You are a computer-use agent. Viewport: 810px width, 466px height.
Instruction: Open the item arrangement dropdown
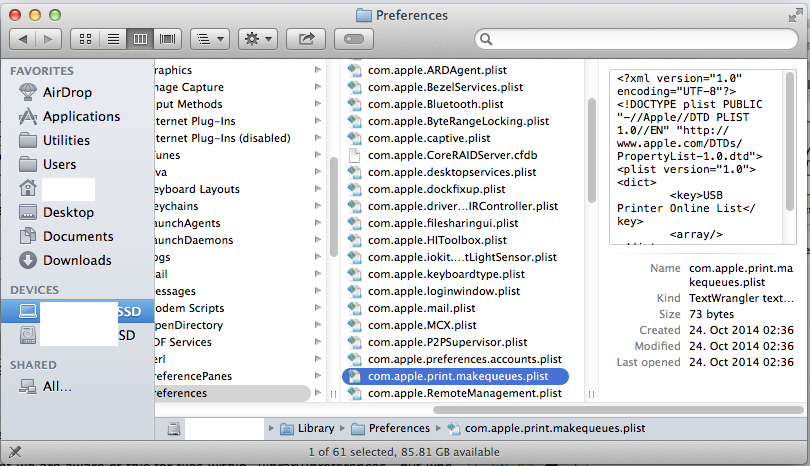pos(210,39)
